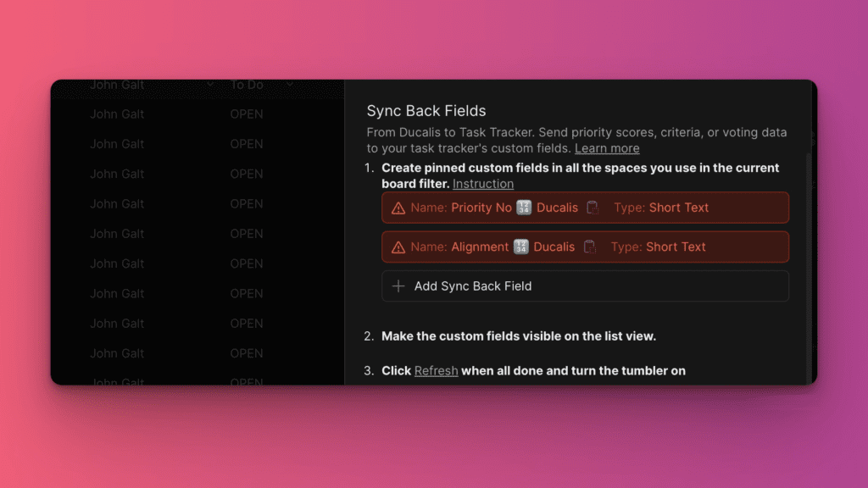Select the Priority No Ducalis field row
This screenshot has height=488, width=868.
coord(585,208)
